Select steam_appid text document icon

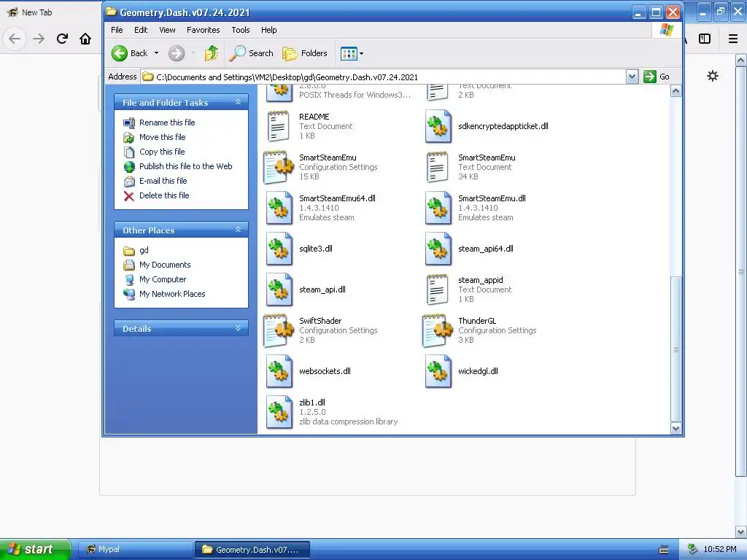point(438,289)
